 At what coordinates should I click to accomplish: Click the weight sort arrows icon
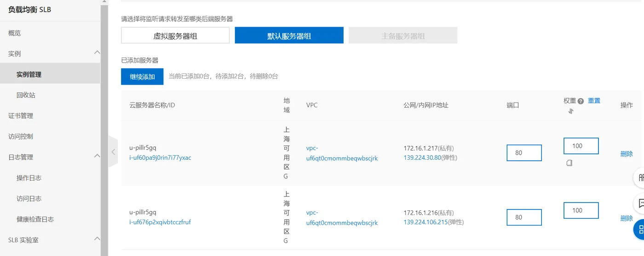click(571, 111)
